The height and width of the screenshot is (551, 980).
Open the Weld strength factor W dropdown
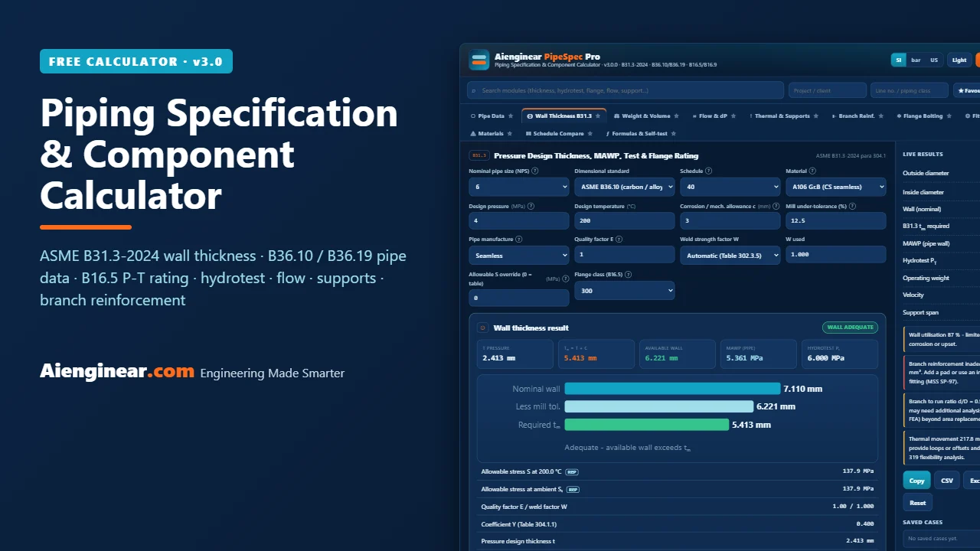[x=730, y=256]
